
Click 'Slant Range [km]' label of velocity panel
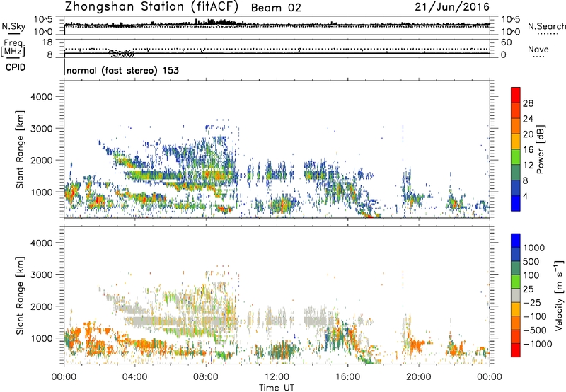20,295
